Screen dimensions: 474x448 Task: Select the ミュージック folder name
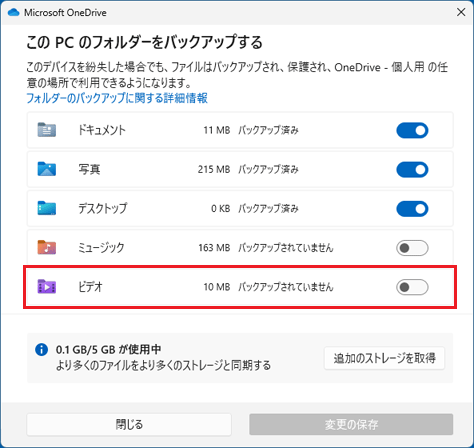pos(101,248)
